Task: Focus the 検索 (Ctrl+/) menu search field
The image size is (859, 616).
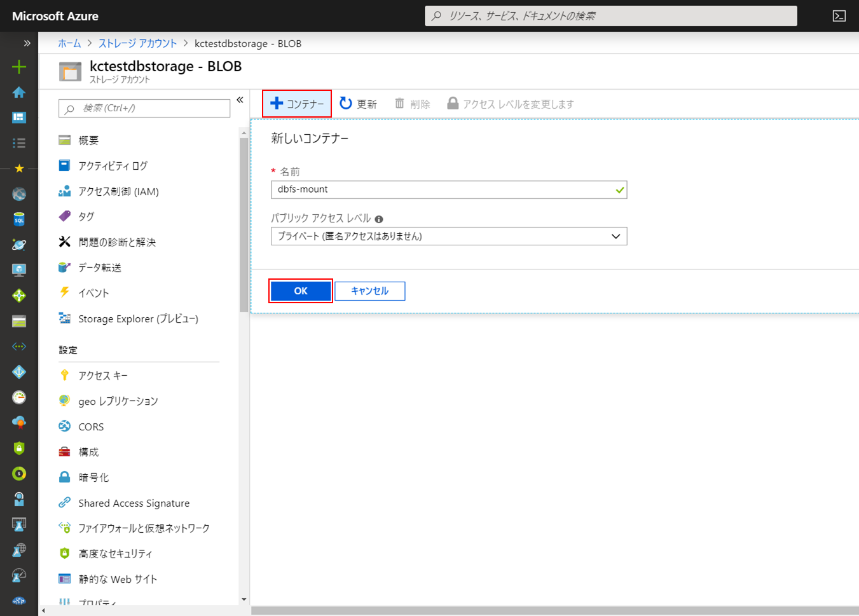Action: tap(144, 108)
